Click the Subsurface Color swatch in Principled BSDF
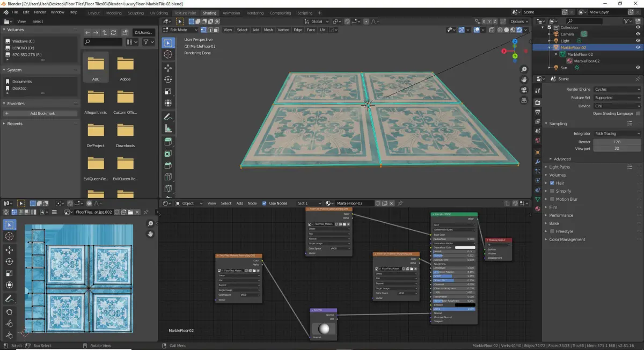The width and height of the screenshot is (644, 350). pos(465,247)
